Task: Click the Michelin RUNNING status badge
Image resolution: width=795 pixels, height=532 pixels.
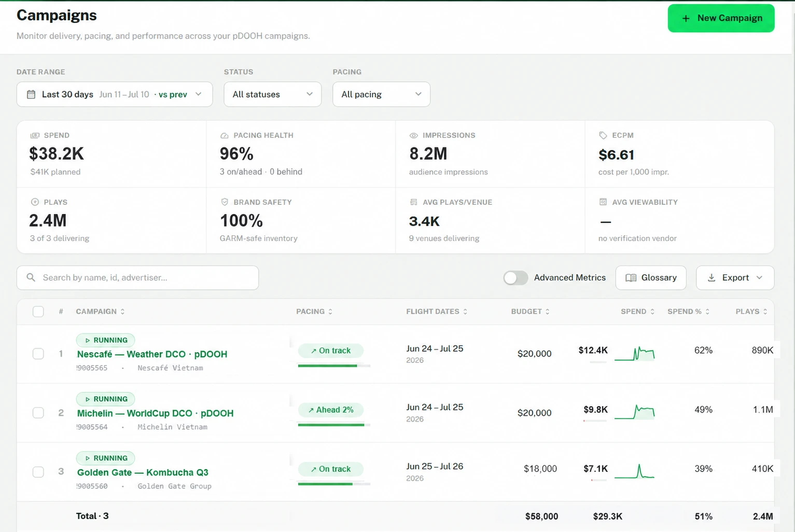Action: point(106,399)
